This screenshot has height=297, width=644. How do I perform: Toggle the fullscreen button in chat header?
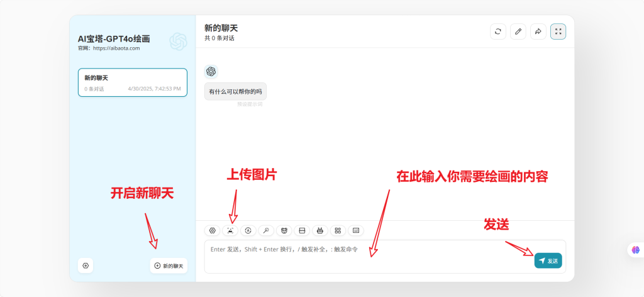(x=558, y=31)
